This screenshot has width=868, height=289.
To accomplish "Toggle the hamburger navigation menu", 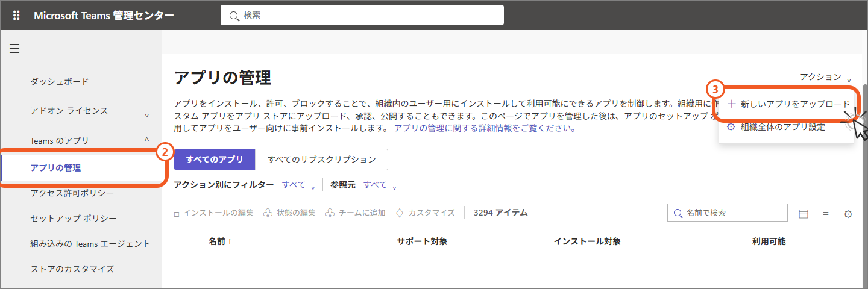I will (14, 48).
